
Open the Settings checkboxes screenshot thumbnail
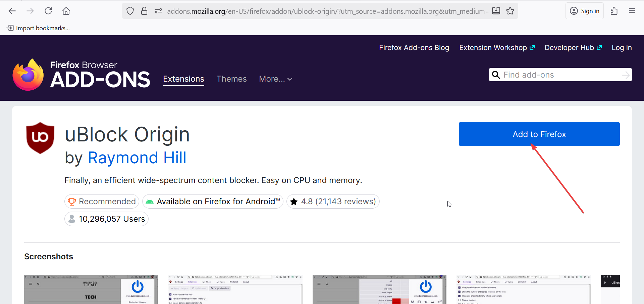(x=524, y=290)
